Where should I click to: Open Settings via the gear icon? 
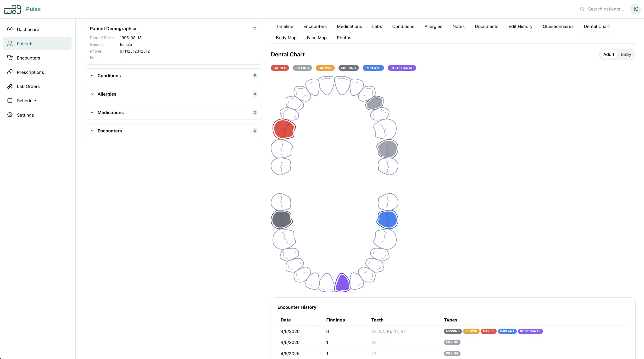click(x=10, y=115)
